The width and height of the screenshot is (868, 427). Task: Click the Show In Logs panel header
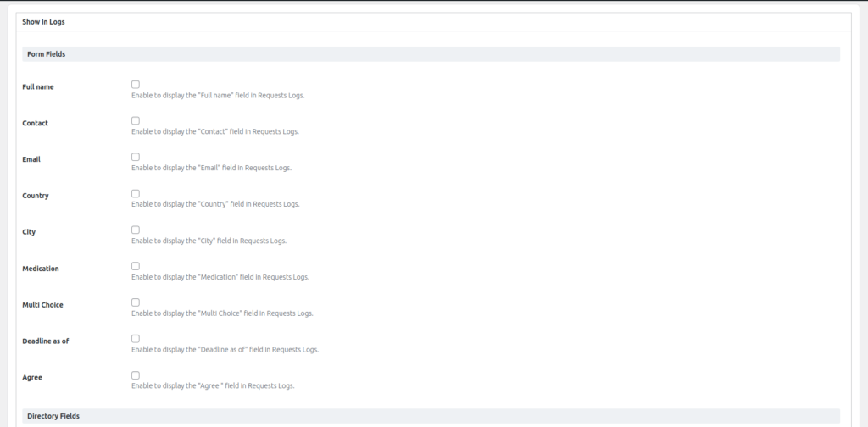[x=43, y=22]
